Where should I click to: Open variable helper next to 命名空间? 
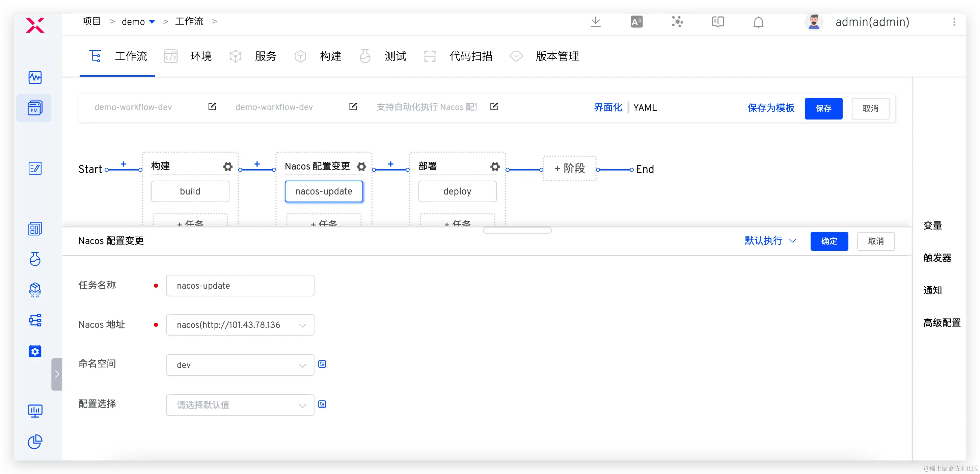(322, 364)
